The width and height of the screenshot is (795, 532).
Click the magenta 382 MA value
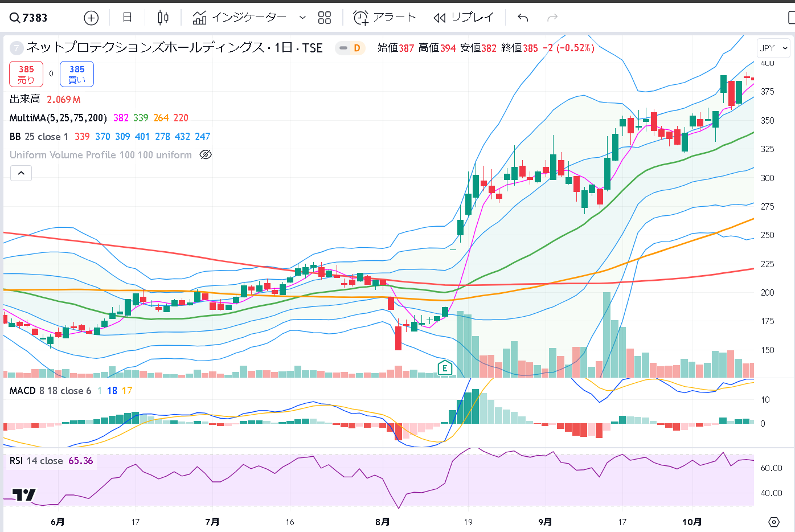coord(121,118)
